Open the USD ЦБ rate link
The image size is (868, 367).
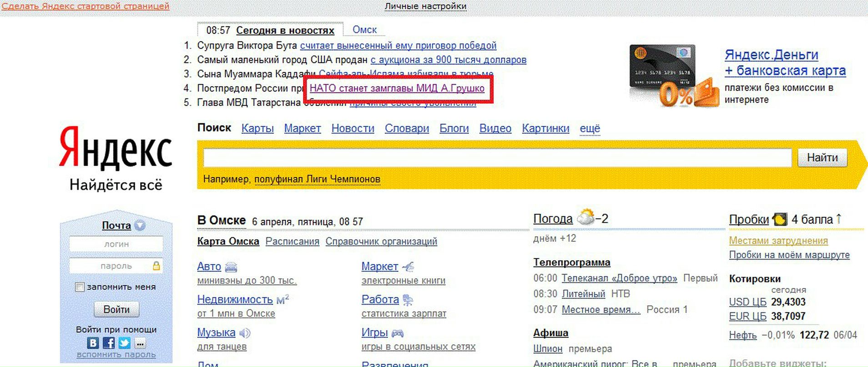(x=748, y=302)
